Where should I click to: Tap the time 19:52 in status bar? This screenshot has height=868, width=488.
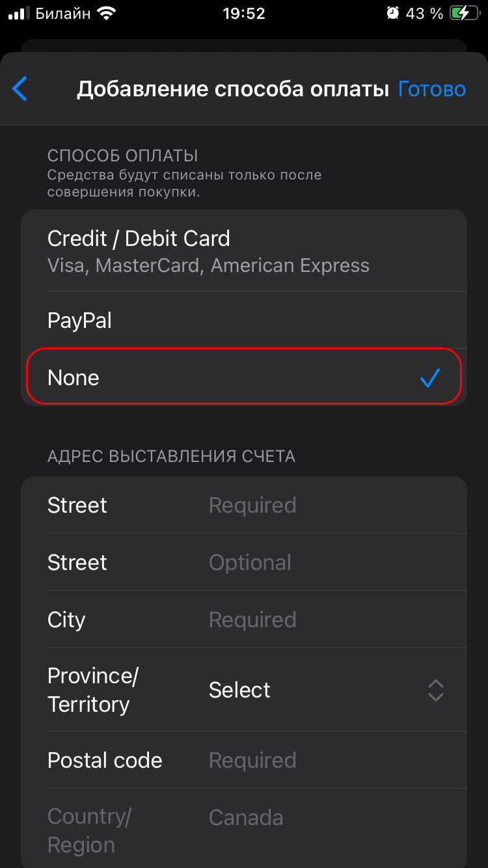(243, 13)
